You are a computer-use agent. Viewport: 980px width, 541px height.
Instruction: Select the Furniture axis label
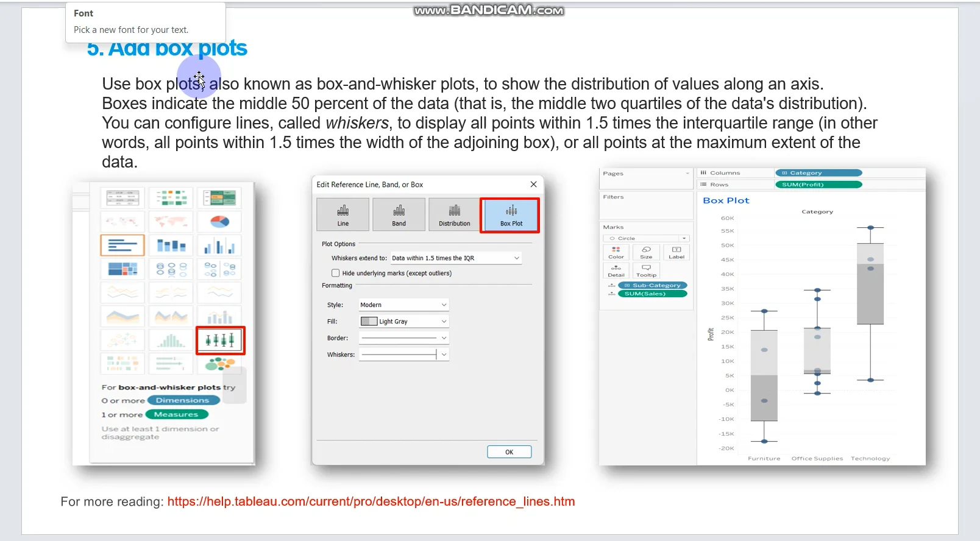[764, 459]
